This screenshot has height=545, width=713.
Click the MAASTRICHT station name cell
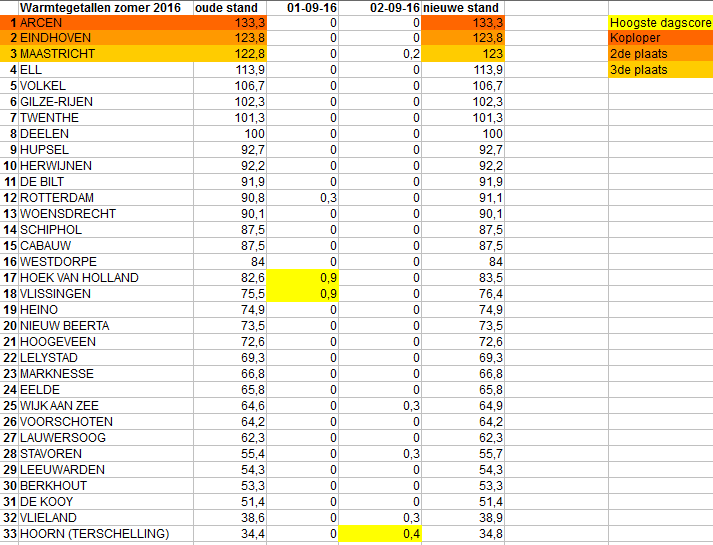106,54
